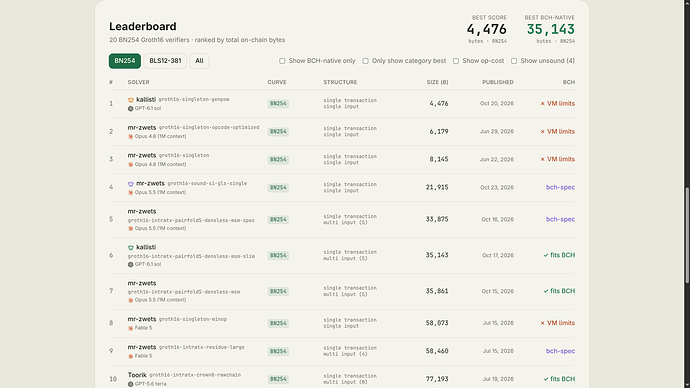This screenshot has width=690, height=388.
Task: Click the CURVE column header
Action: (x=277, y=82)
